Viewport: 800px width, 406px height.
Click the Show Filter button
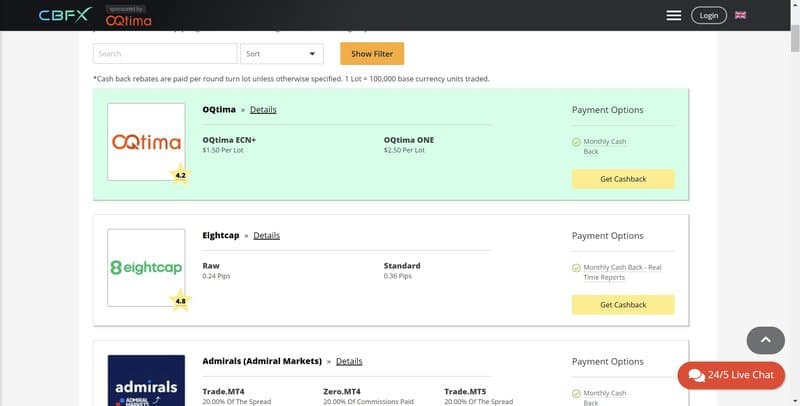click(x=372, y=54)
